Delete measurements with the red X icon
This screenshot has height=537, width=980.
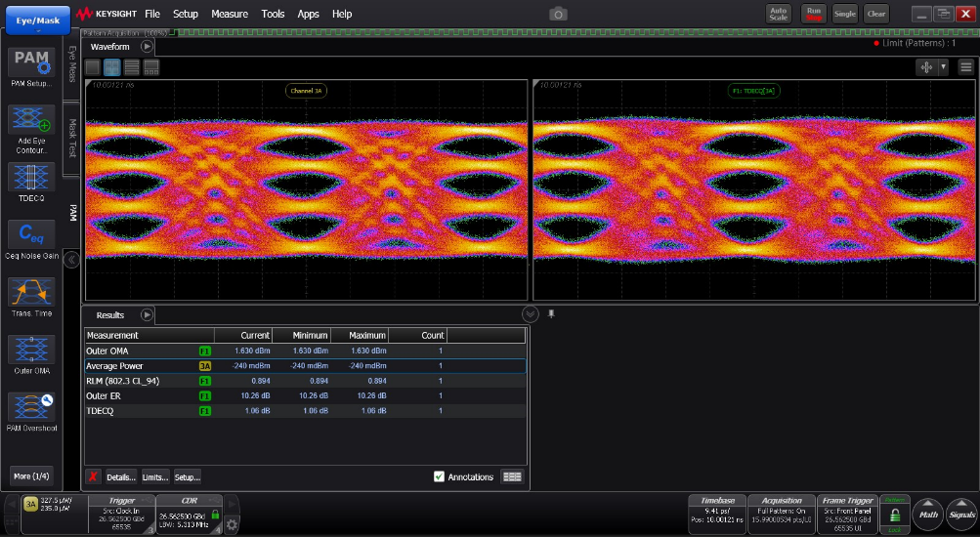(x=93, y=476)
